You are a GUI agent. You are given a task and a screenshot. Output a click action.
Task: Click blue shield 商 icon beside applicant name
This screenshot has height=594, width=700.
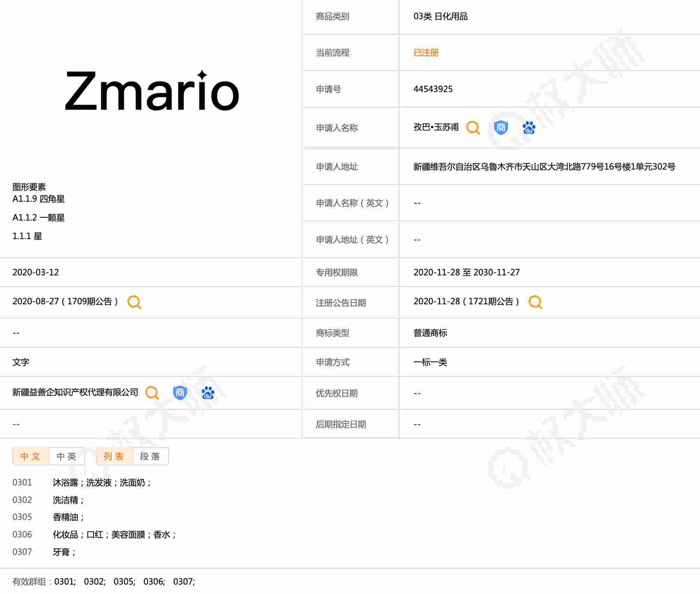pos(501,127)
